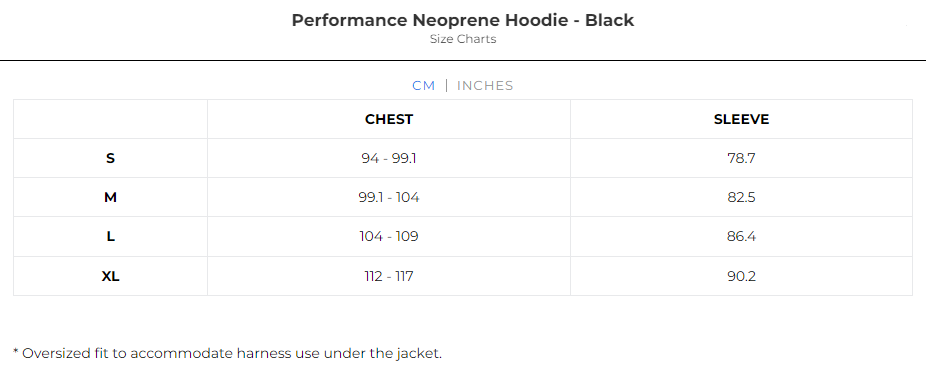Screen dimensions: 926x383
Task: Click sleeve value 90.2
Action: pyautogui.click(x=741, y=276)
